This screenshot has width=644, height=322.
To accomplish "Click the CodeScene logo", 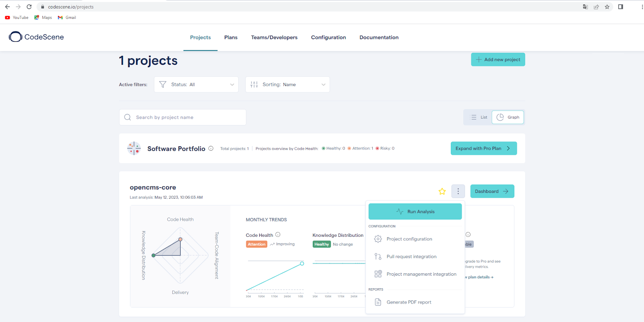I will click(x=36, y=37).
